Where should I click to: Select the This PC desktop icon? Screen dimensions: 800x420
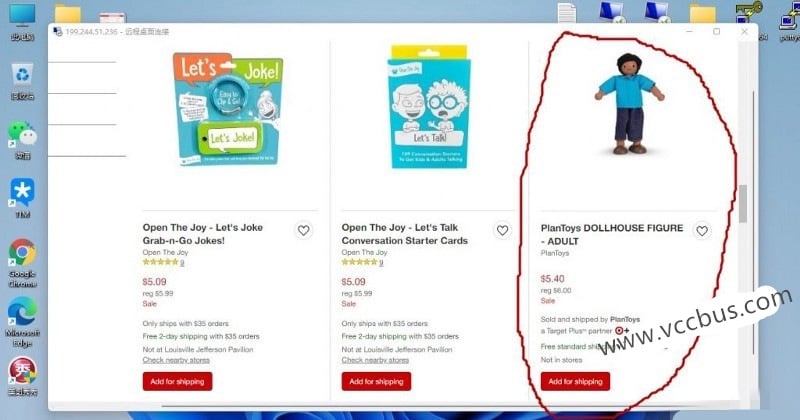point(22,23)
